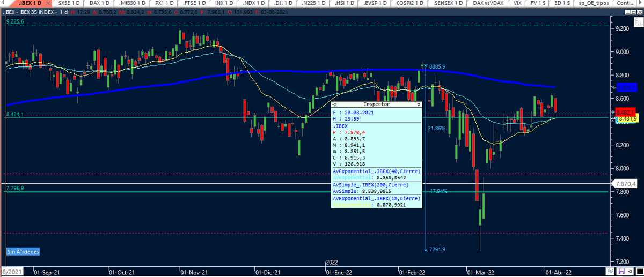Select the .N225 1 D tab
Image resolution: width=644 pixels, height=277 pixels.
pyautogui.click(x=313, y=3)
